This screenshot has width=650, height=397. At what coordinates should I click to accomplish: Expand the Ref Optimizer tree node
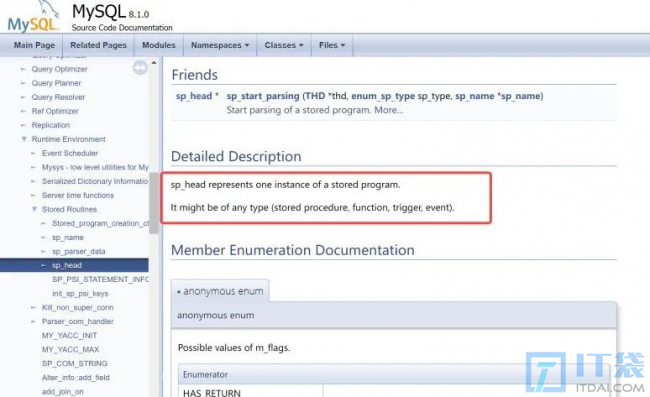coord(24,111)
